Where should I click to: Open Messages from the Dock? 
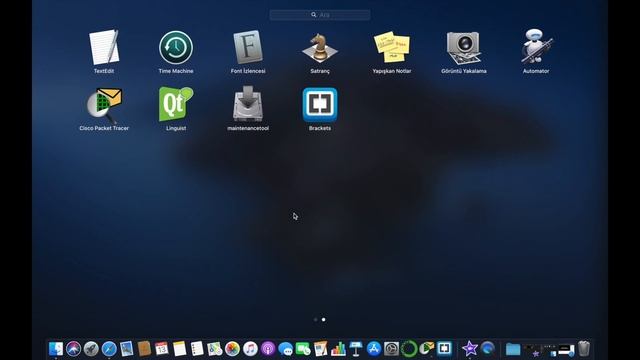coord(285,349)
